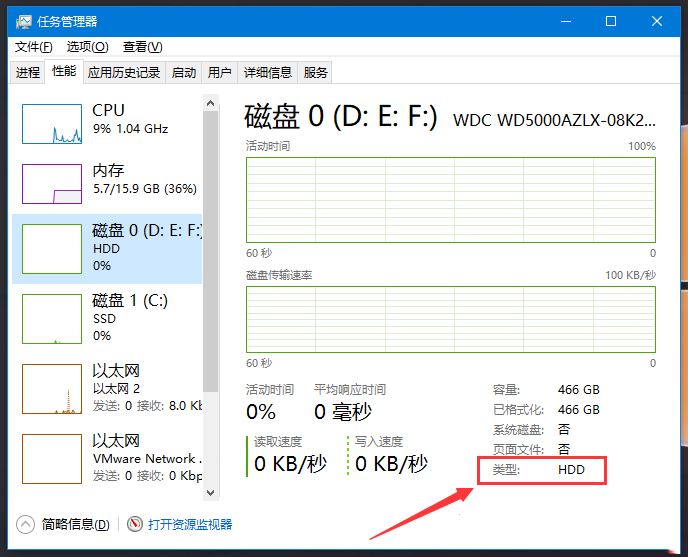
Task: Open 打开资源监视器 link
Action: tap(190, 524)
